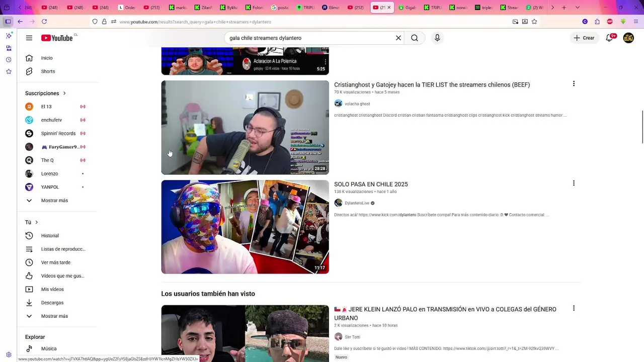Expand the Tú section chevron
Image resolution: width=644 pixels, height=362 pixels.
(36, 222)
